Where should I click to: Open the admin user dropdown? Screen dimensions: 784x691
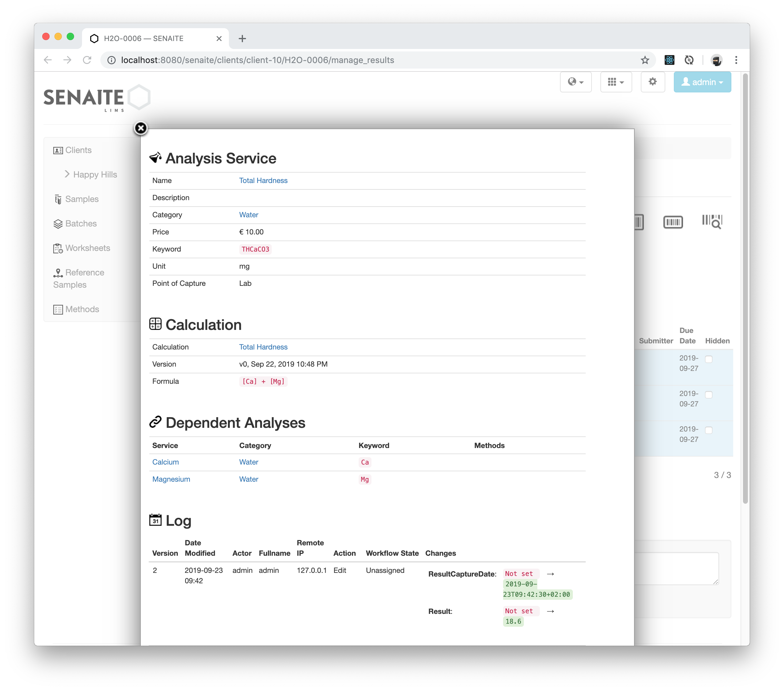[702, 82]
